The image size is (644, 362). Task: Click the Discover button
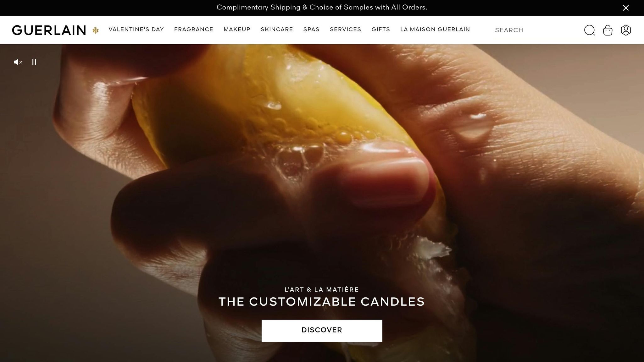coord(322,331)
